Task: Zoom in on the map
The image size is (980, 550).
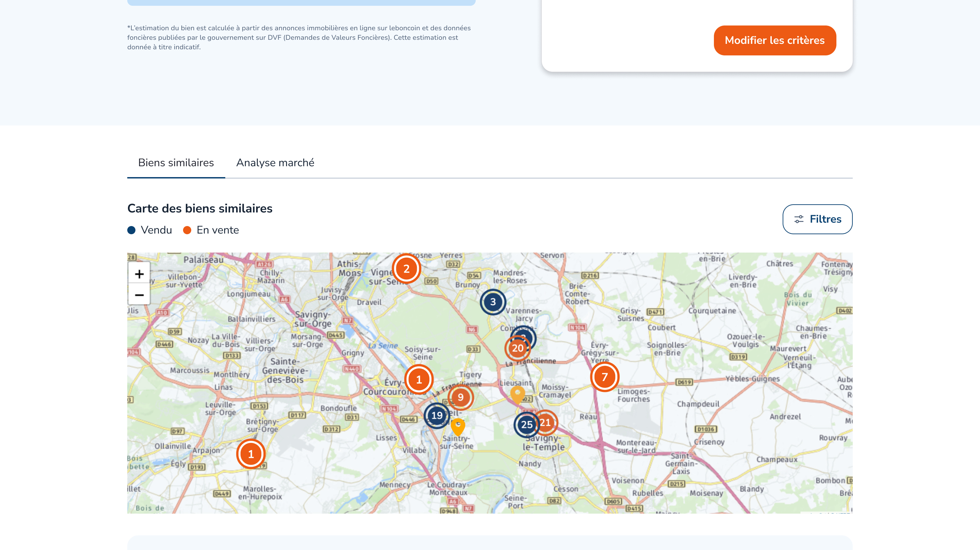Action: (139, 274)
